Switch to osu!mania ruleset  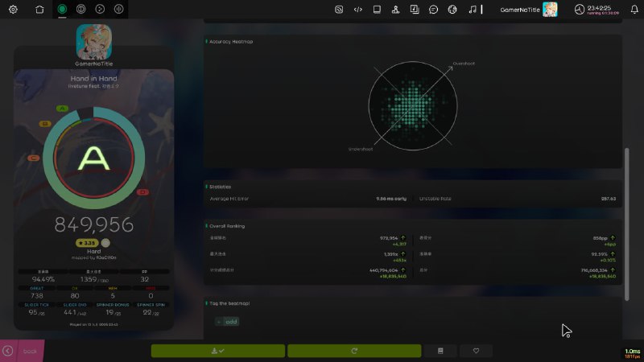[119, 10]
